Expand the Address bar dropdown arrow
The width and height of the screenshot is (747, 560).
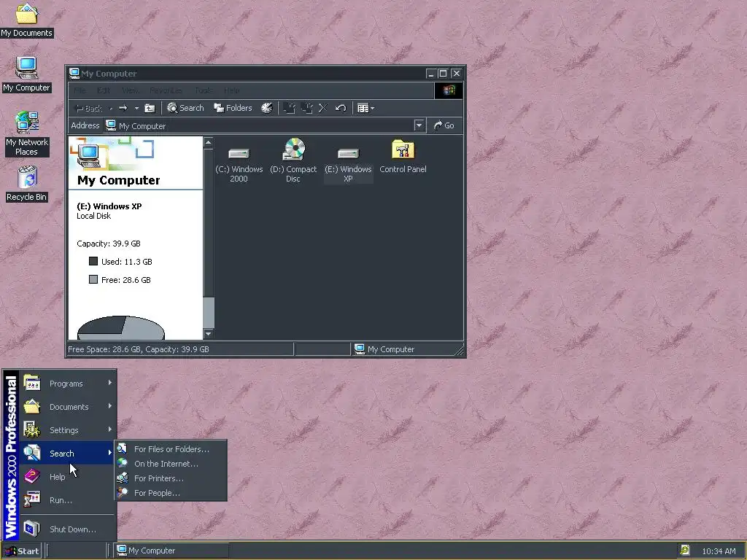[419, 125]
